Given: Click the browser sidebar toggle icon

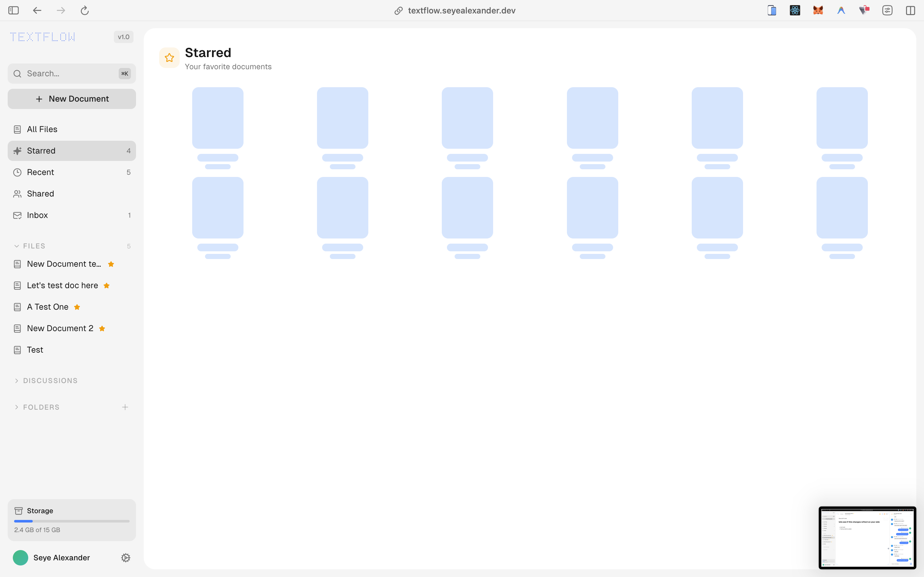Looking at the screenshot, I should 13,10.
